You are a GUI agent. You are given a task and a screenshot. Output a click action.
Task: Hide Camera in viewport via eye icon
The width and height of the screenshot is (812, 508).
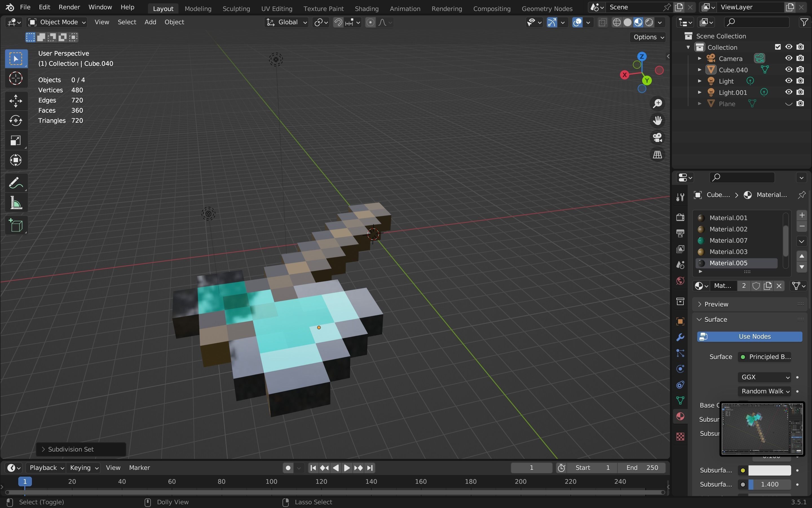[x=789, y=58]
